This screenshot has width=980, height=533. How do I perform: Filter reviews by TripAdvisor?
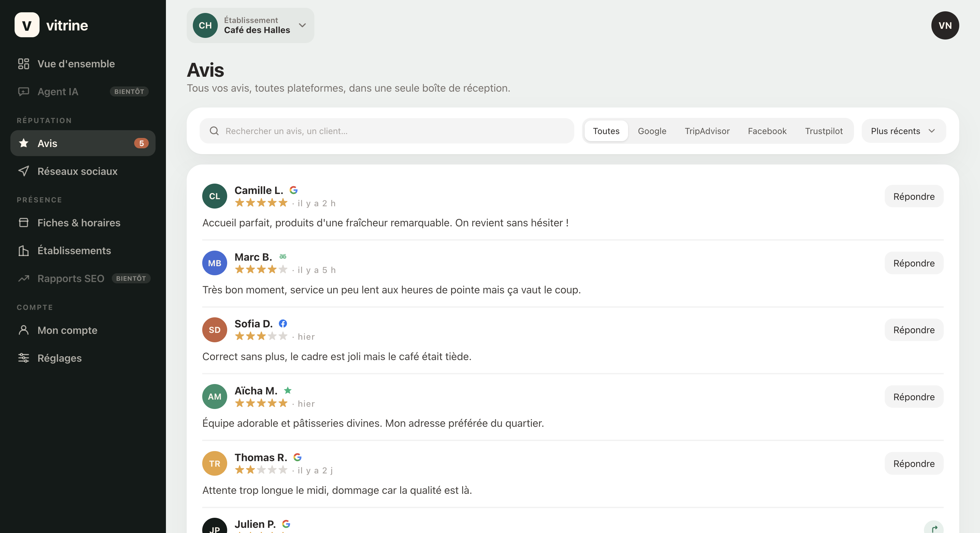707,131
